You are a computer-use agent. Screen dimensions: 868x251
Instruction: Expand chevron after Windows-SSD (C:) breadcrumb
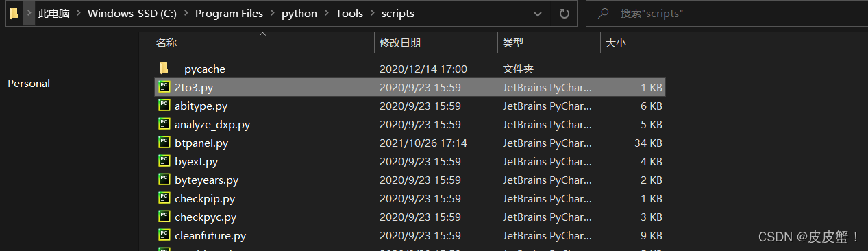(x=186, y=14)
